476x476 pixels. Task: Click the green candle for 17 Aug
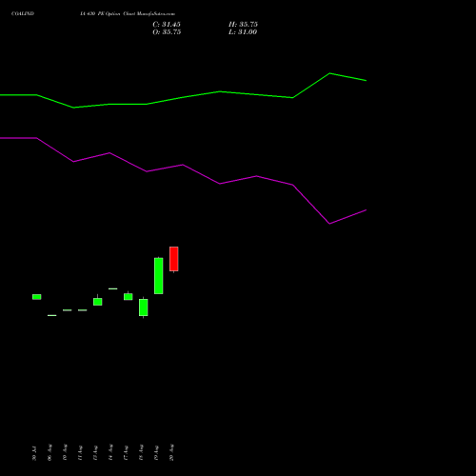[129, 297]
